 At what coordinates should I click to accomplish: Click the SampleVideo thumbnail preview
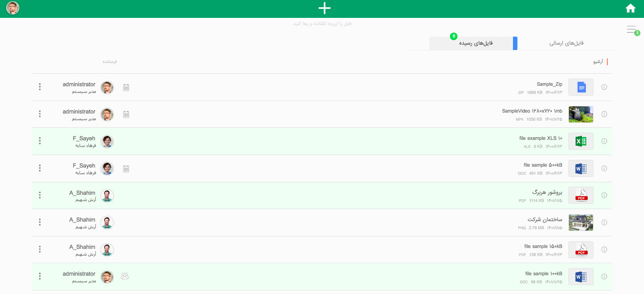[581, 114]
